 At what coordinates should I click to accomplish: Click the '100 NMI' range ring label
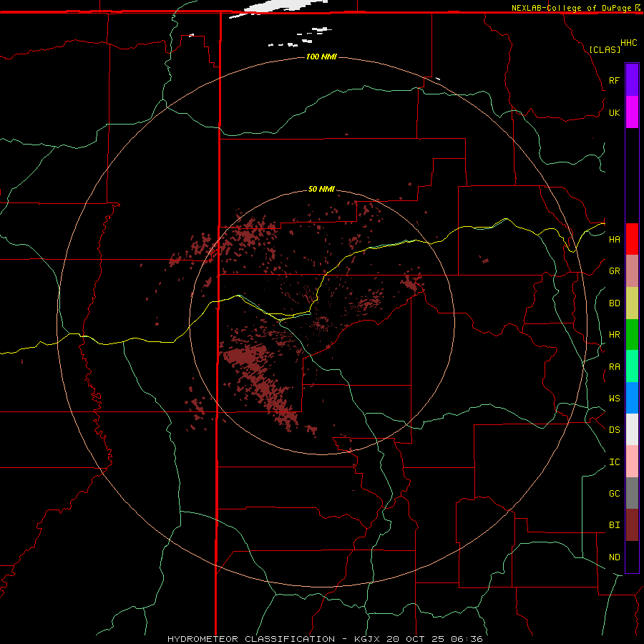[x=321, y=57]
